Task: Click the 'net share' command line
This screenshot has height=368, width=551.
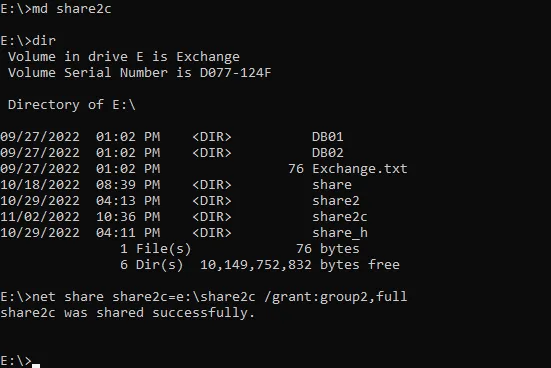Action: click(204, 297)
